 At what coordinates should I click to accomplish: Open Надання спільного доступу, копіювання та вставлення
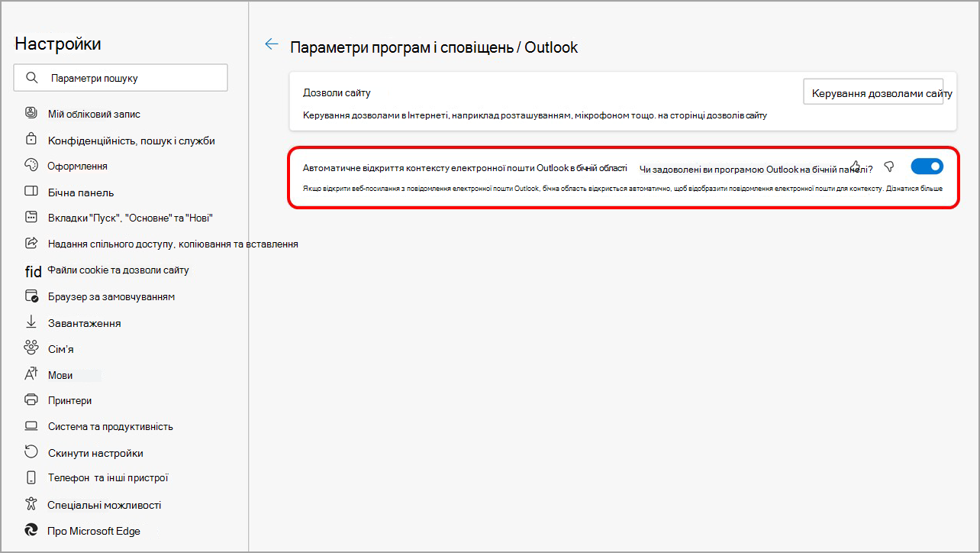[172, 244]
